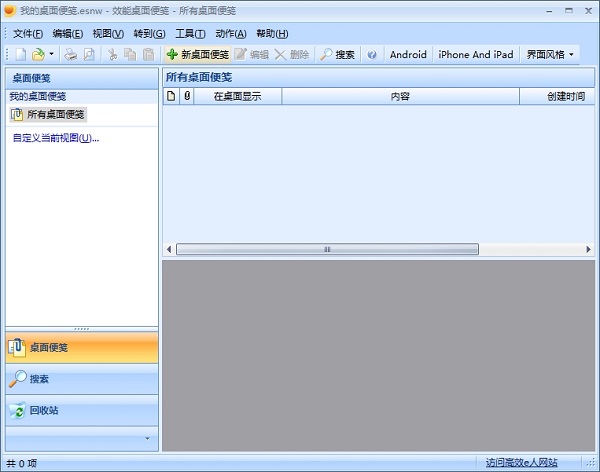Click the new blank note icon
The width and height of the screenshot is (600, 472).
pos(21,54)
